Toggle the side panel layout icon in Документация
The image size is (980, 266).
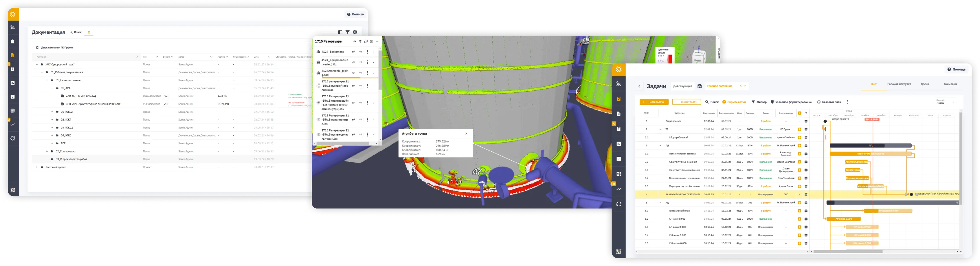pos(340,32)
